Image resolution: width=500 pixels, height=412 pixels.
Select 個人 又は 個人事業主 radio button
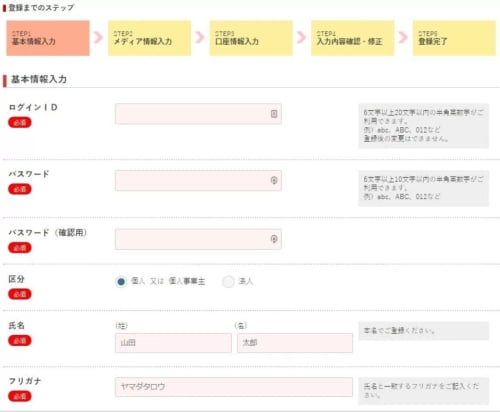(121, 282)
